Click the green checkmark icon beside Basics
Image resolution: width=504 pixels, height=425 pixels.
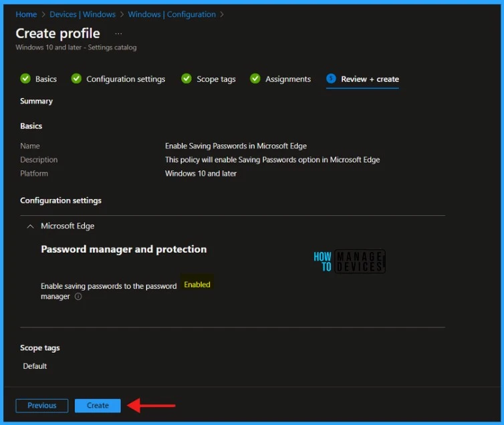pyautogui.click(x=25, y=79)
